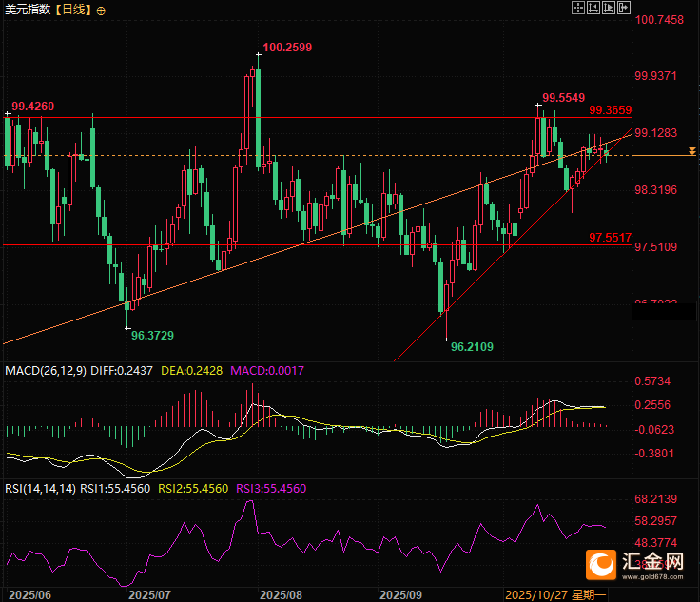Screen dimensions: 700x602
Task: Open MACD(26,12,9) indicator settings label
Action: (x=45, y=370)
